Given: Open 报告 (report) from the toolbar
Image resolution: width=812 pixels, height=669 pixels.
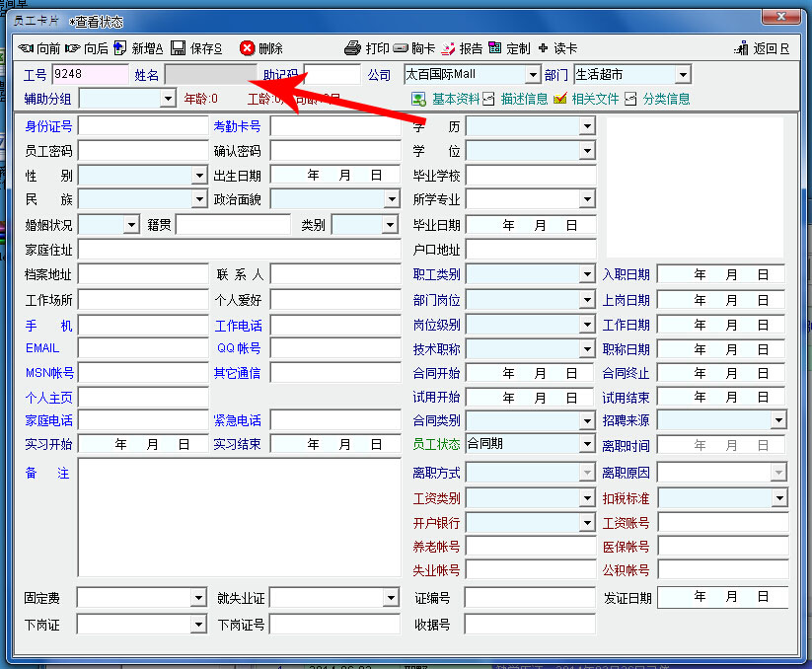Looking at the screenshot, I should tap(449, 48).
